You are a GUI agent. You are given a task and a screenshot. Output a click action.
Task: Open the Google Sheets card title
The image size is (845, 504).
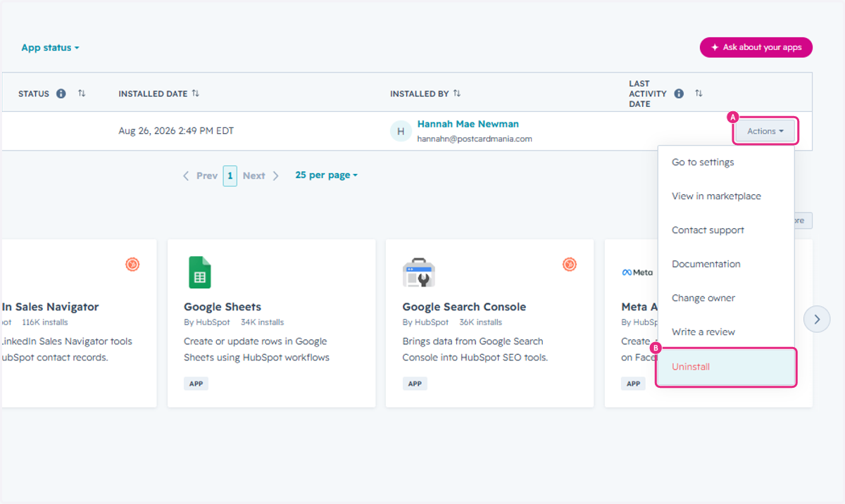pos(223,307)
